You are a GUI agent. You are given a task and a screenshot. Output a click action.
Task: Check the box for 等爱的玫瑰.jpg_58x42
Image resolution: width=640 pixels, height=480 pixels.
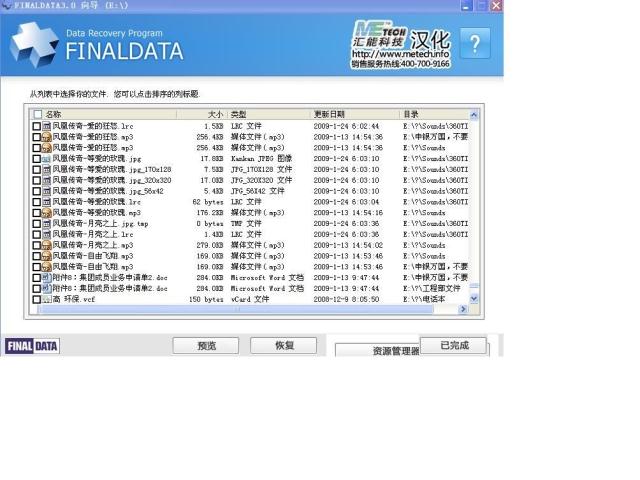tap(36, 191)
